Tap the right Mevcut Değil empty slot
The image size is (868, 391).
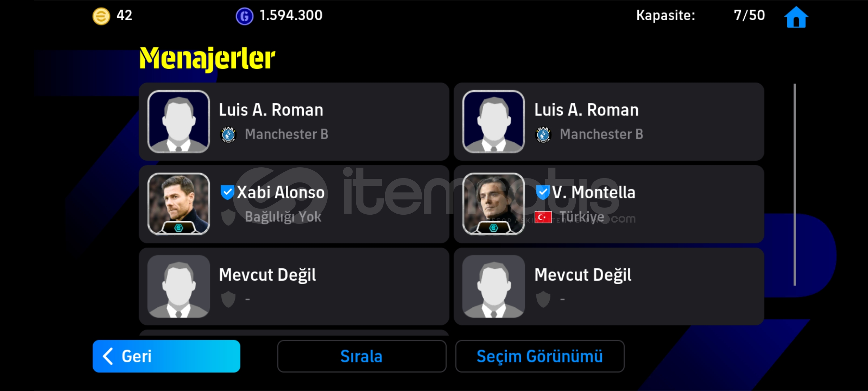click(x=609, y=286)
